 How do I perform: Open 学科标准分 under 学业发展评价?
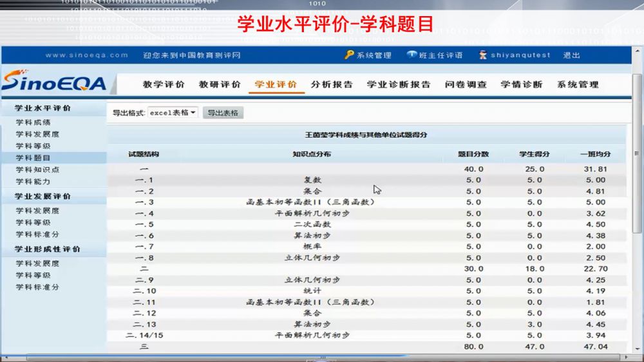pyautogui.click(x=37, y=234)
